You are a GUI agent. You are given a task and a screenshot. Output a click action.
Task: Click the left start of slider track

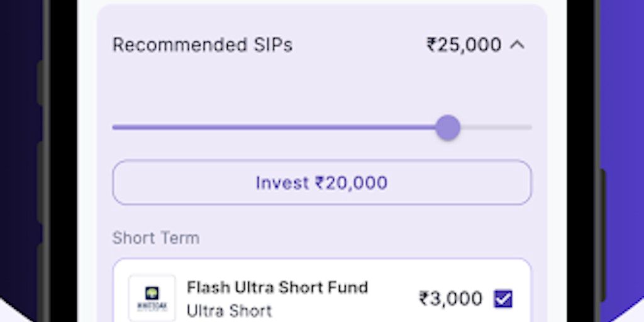117,128
